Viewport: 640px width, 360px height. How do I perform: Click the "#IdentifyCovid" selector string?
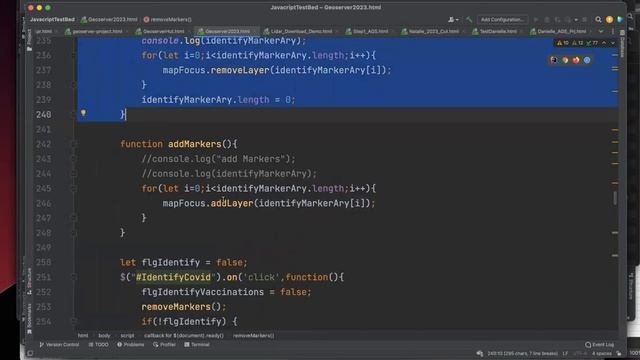tap(173, 277)
